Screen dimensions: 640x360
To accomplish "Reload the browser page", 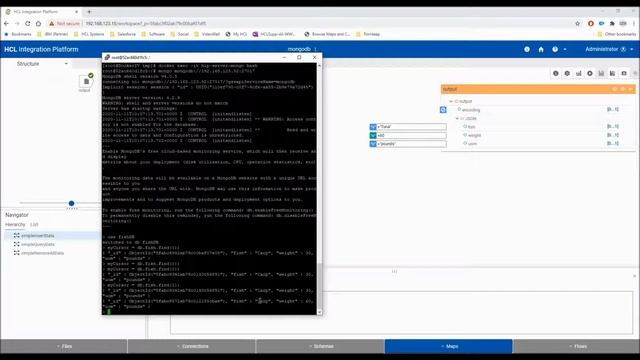I will click(x=28, y=24).
